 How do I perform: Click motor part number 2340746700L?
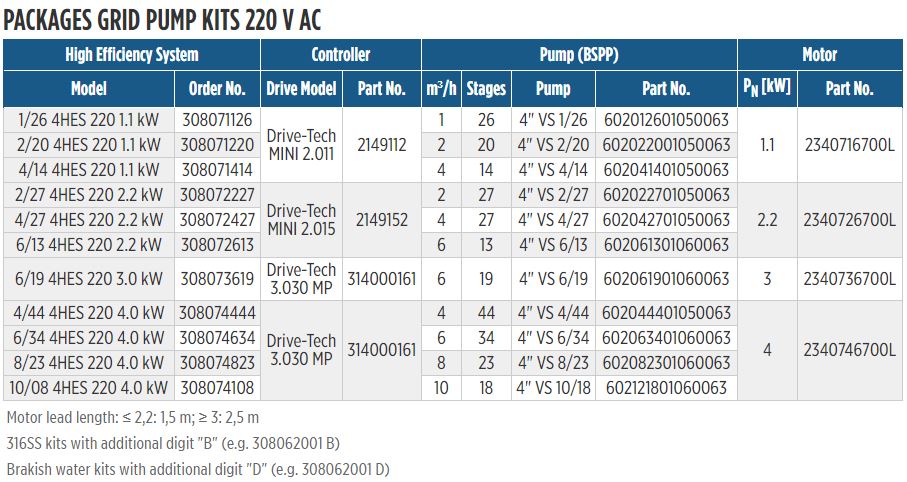coord(850,350)
